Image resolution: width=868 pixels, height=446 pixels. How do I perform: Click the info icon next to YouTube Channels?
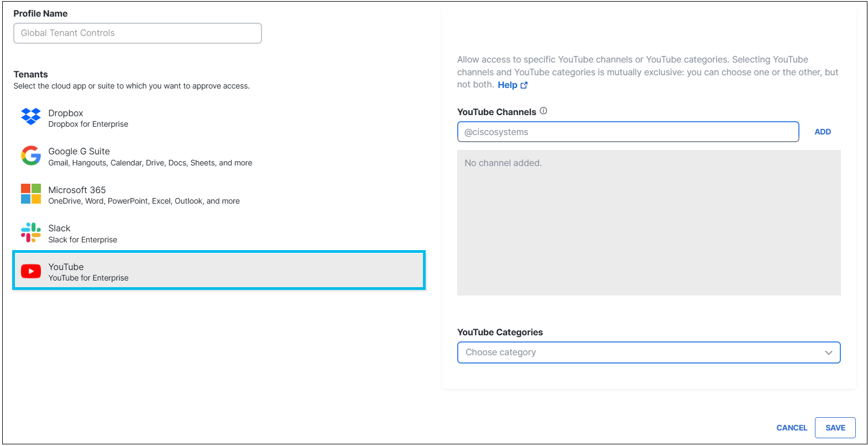[x=543, y=111]
